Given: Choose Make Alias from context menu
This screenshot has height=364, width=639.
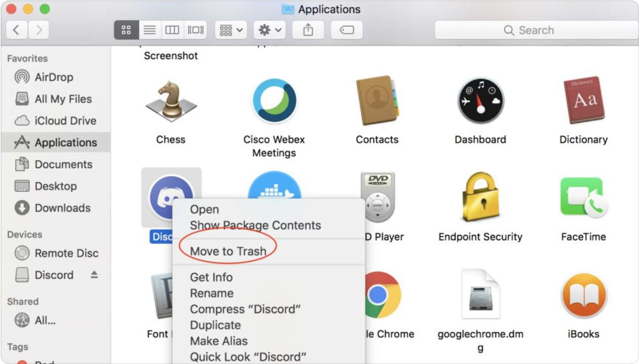Looking at the screenshot, I should (269, 341).
